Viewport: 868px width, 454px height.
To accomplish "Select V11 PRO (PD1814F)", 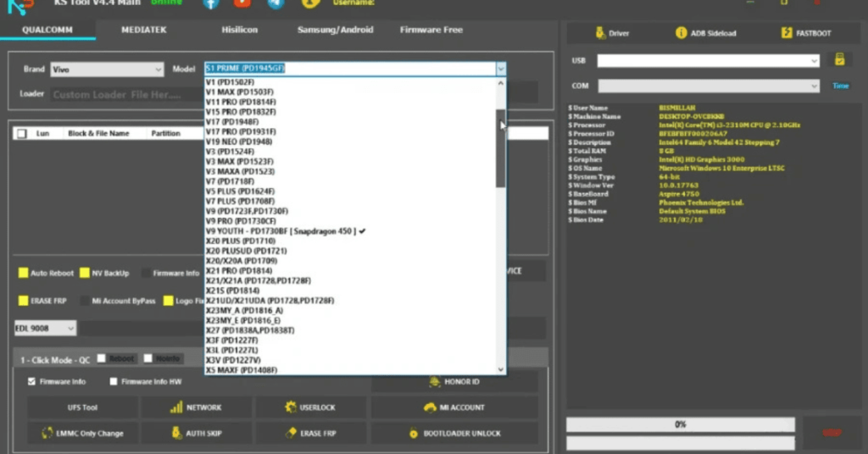I will point(350,102).
